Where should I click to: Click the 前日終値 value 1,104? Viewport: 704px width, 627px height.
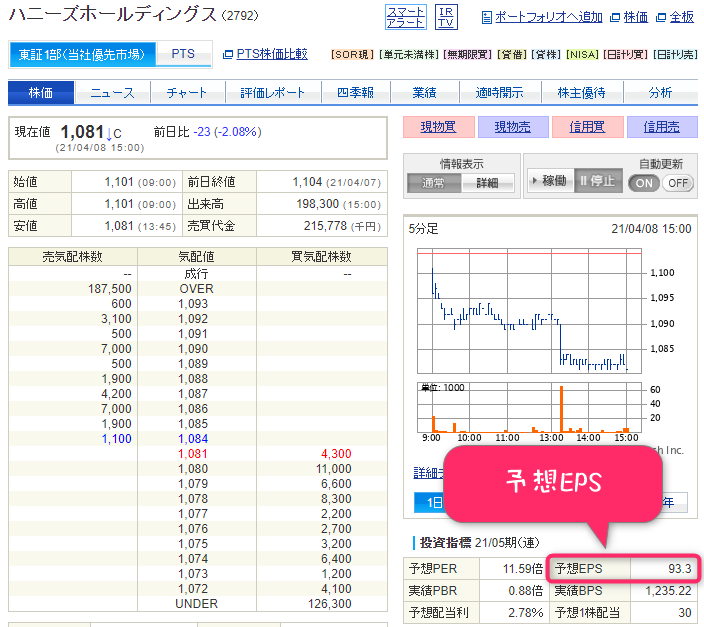(x=307, y=182)
